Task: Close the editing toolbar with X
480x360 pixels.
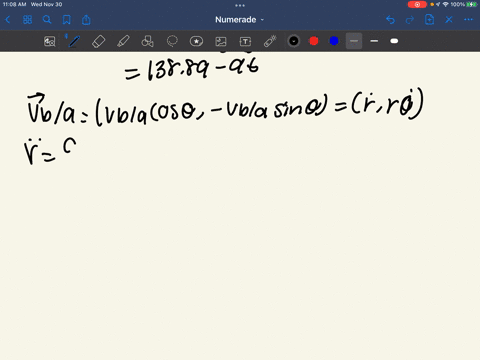Action: click(x=449, y=20)
